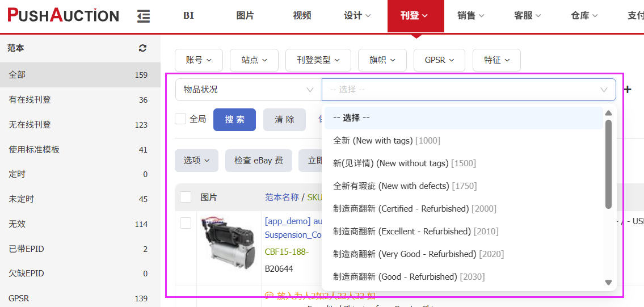
Task: Click the refresh icon beside 范本
Action: (142, 48)
